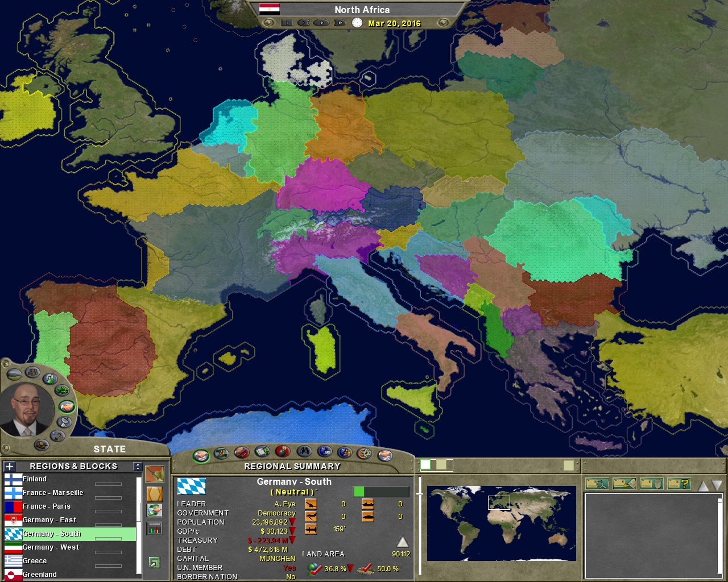
Task: Click the mail reply arrow icon
Action: (x=624, y=484)
